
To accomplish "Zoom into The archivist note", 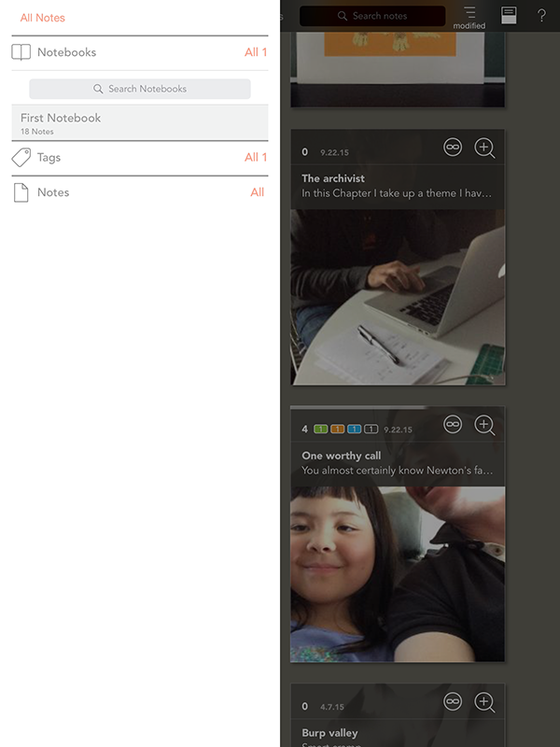I will 484,148.
